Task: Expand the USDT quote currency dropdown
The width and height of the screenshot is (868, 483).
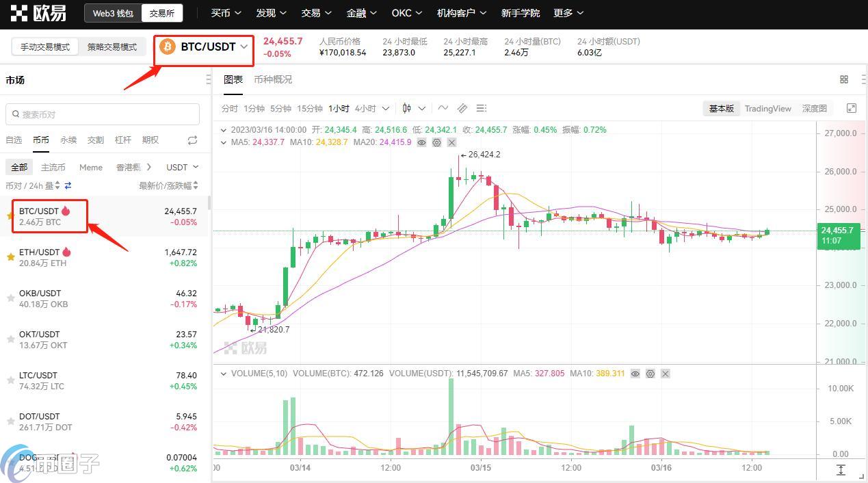Action: (182, 167)
